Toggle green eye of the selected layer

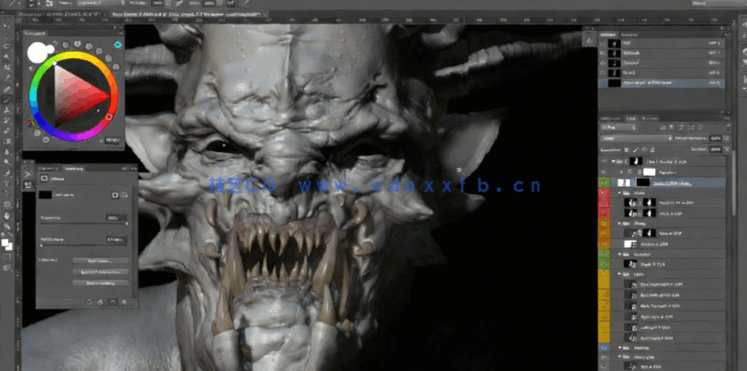(604, 182)
